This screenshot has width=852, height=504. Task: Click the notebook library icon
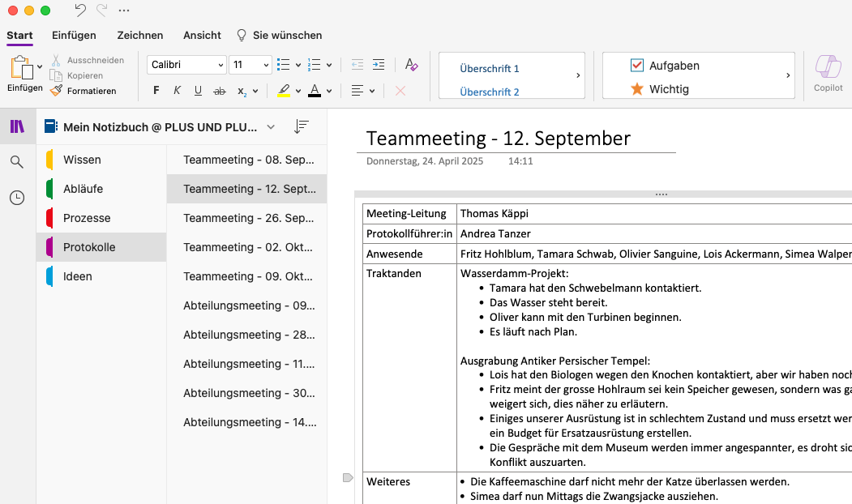(x=16, y=126)
